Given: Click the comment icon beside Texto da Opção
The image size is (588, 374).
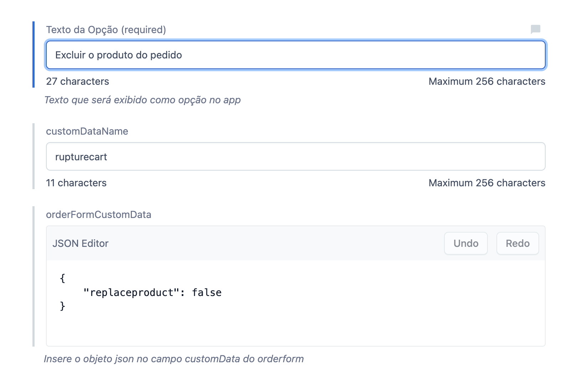Looking at the screenshot, I should pos(535,29).
